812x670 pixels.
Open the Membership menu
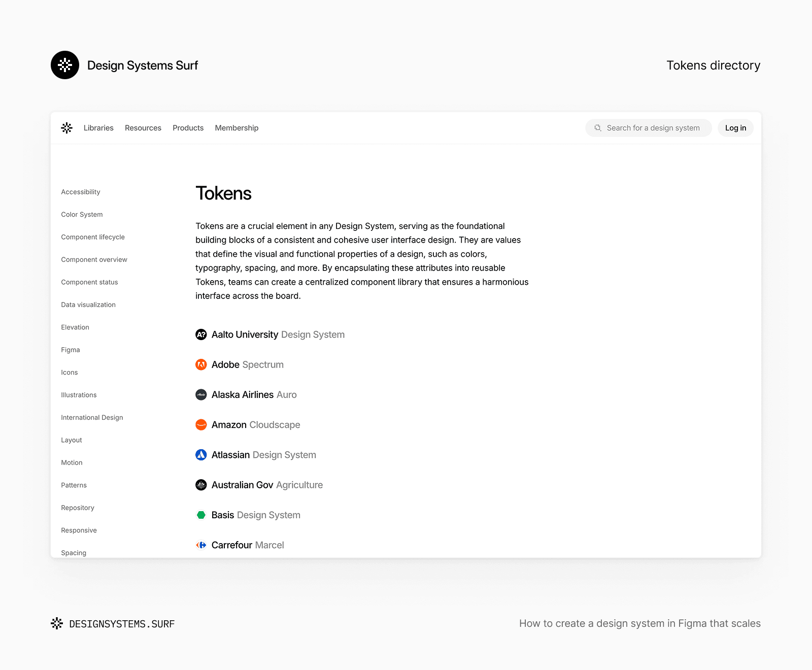point(236,128)
